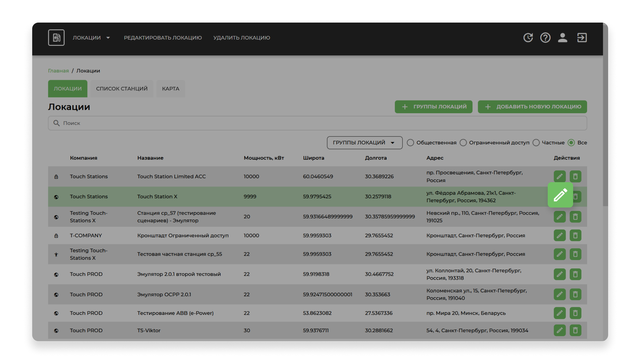Click the T-COMPANY company cell
Image resolution: width=640 pixels, height=364 pixels.
click(86, 235)
